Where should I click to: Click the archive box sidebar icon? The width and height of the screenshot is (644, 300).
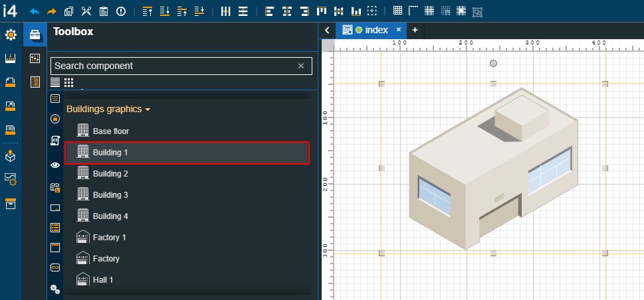10,204
